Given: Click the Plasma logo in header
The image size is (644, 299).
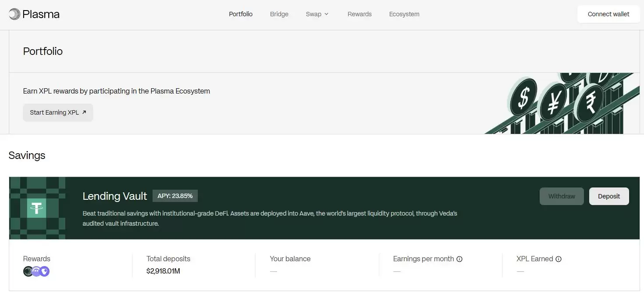Looking at the screenshot, I should click(34, 14).
